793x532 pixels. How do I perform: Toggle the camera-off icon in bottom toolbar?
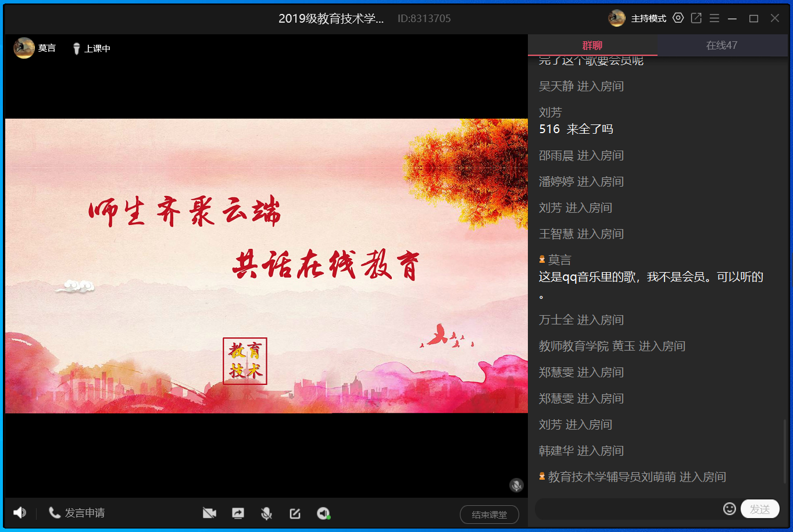click(209, 513)
